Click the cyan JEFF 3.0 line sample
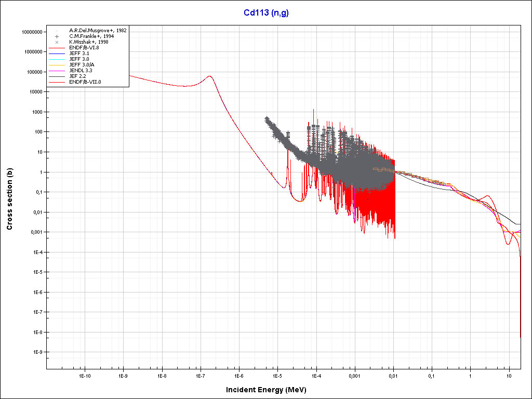Screen dimensions: 532x399 pos(57,59)
